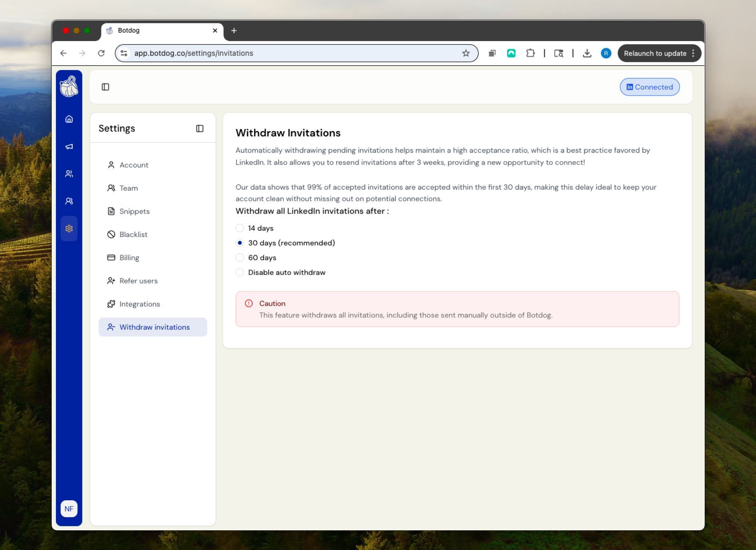Open browser downloads icon
The width and height of the screenshot is (756, 550).
click(x=587, y=53)
